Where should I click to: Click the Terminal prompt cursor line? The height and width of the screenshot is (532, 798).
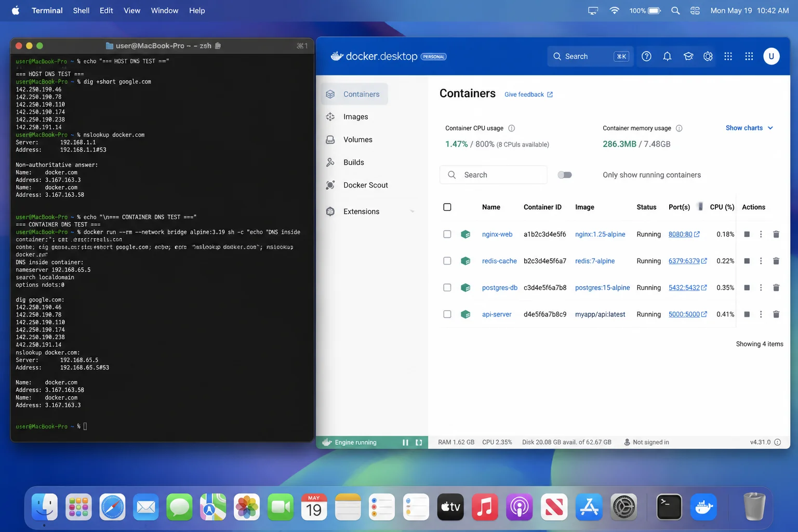(x=85, y=427)
